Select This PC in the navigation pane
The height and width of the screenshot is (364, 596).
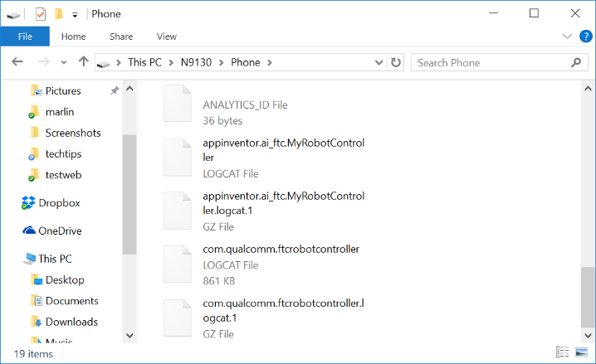[x=55, y=259]
